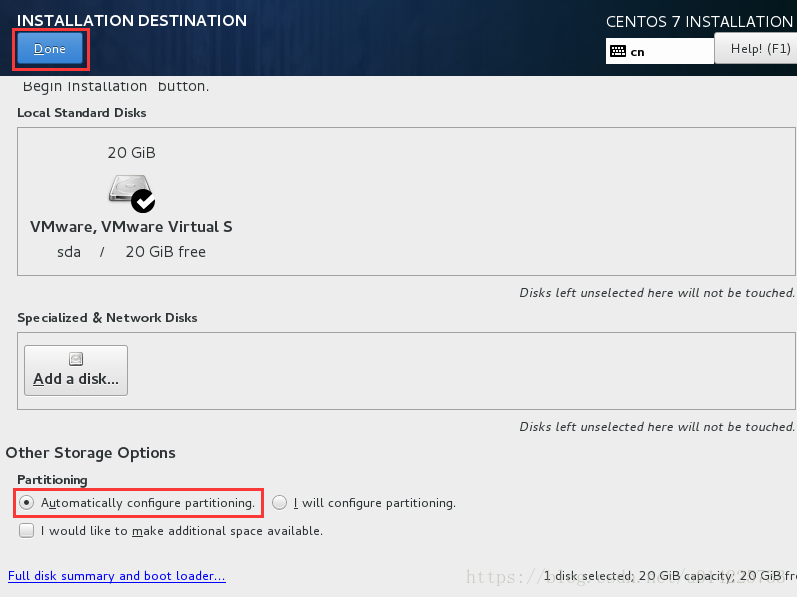The image size is (797, 597).
Task: Click the 'VMware, VMware Virtual S' disk name
Action: 131,227
